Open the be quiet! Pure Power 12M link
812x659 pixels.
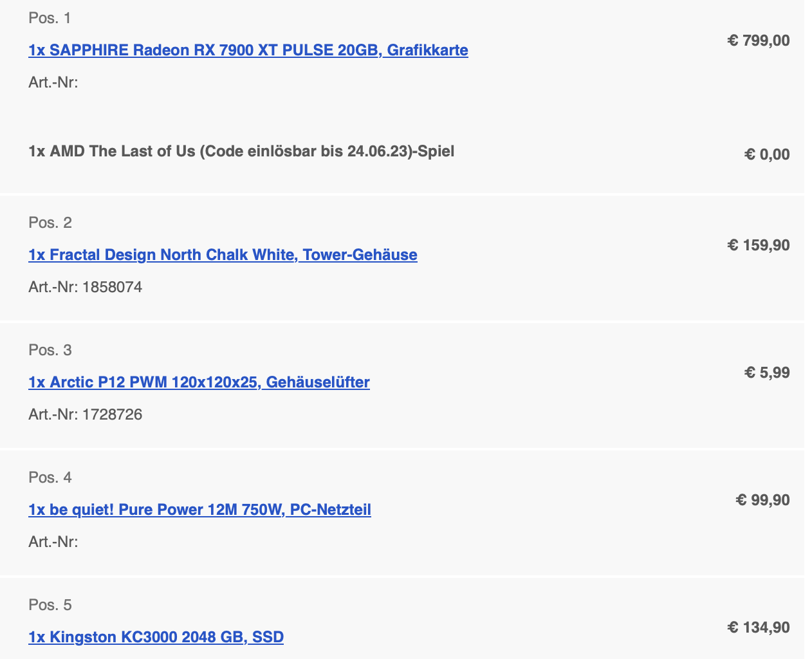tap(199, 510)
